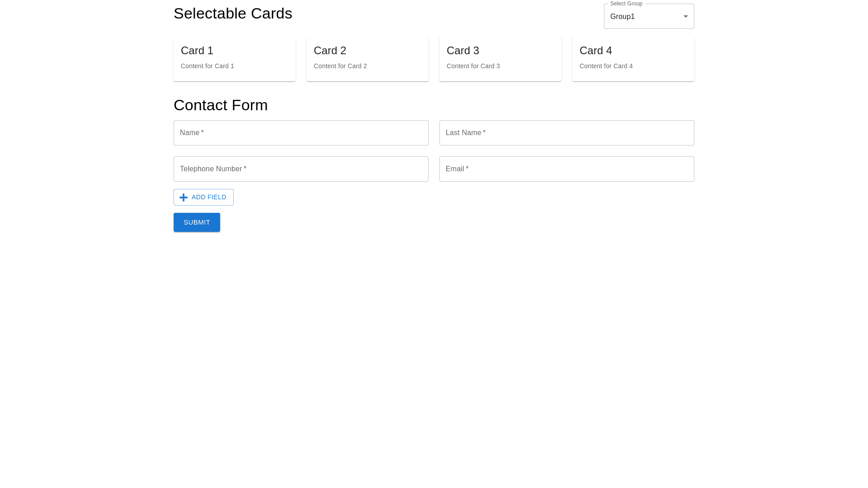
Task: Click the "Content for Card 3" description
Action: (473, 66)
